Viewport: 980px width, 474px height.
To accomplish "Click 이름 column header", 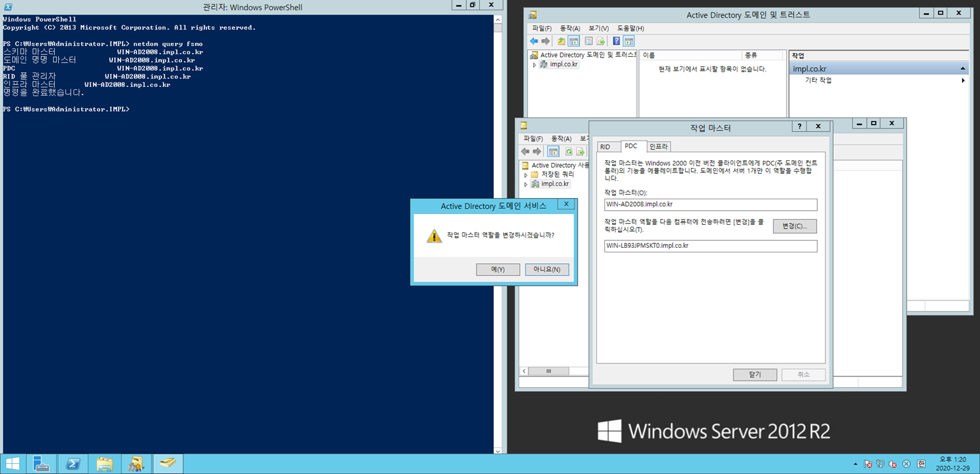I will click(x=690, y=56).
